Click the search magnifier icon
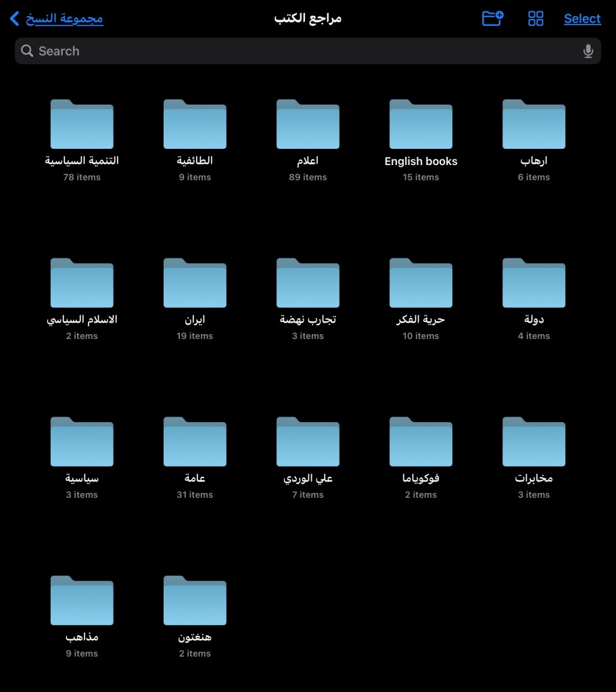This screenshot has height=692, width=616. pyautogui.click(x=27, y=51)
